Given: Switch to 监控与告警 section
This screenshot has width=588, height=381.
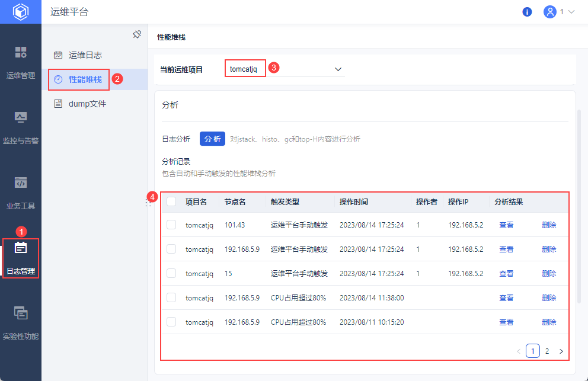Looking at the screenshot, I should [x=21, y=140].
